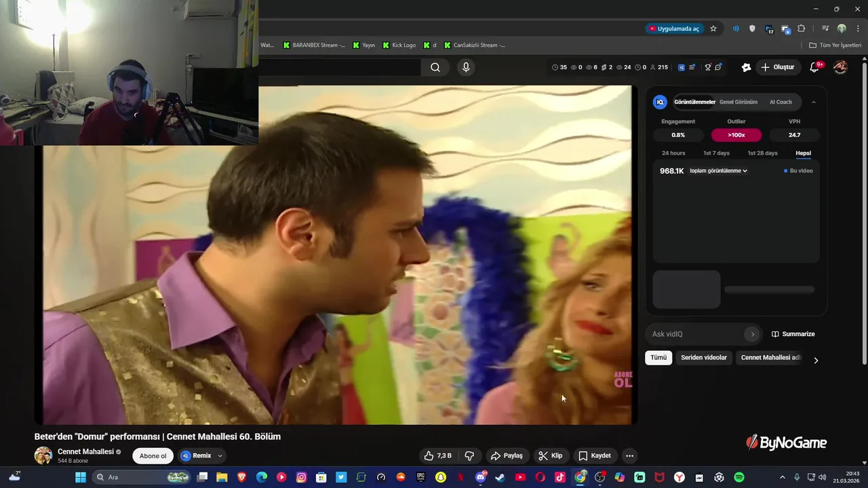Open YouTube notifications bell
This screenshot has width=868, height=488.
click(x=815, y=67)
